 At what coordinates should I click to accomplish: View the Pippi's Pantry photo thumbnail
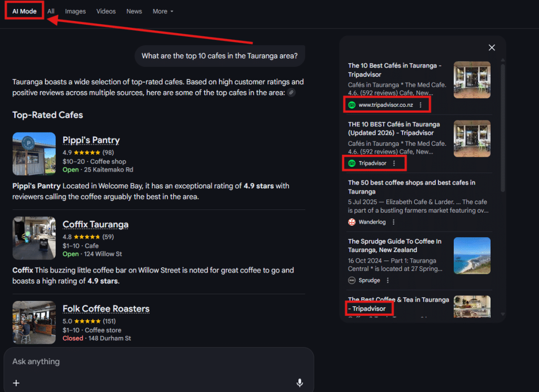point(34,154)
